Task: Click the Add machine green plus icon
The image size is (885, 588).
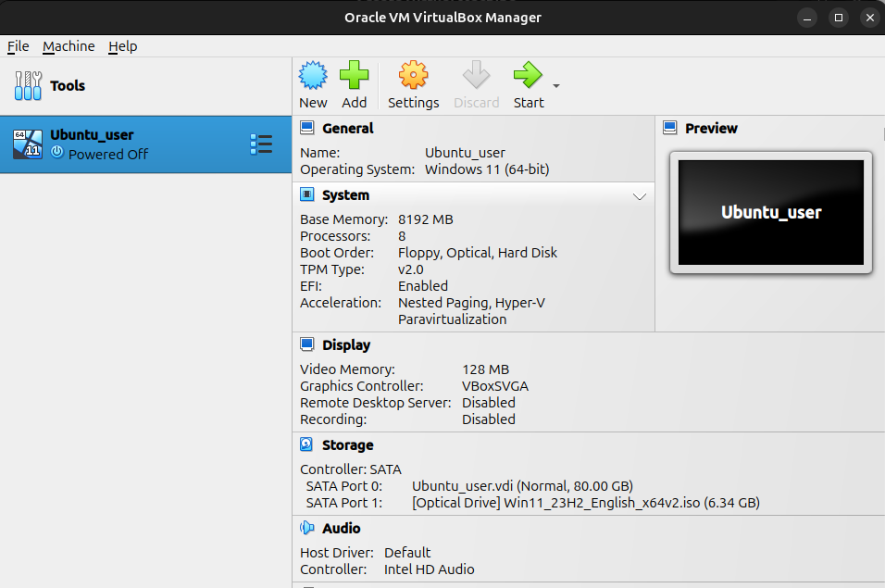Action: pos(354,75)
